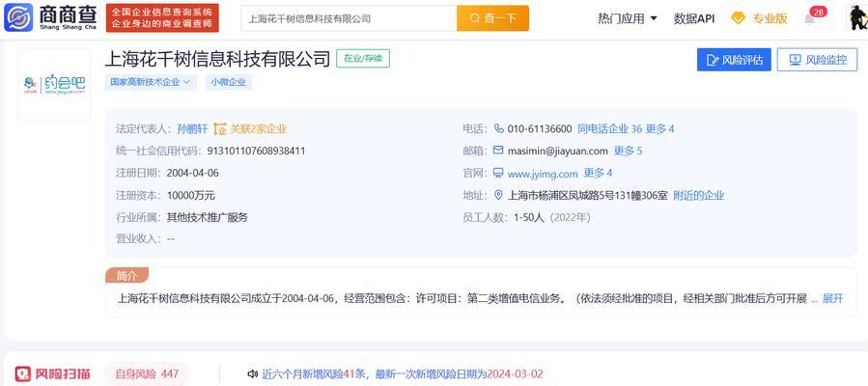The image size is (868, 386).
Task: Click the red slogan banner 全国企业信息查询系统
Action: click(162, 17)
